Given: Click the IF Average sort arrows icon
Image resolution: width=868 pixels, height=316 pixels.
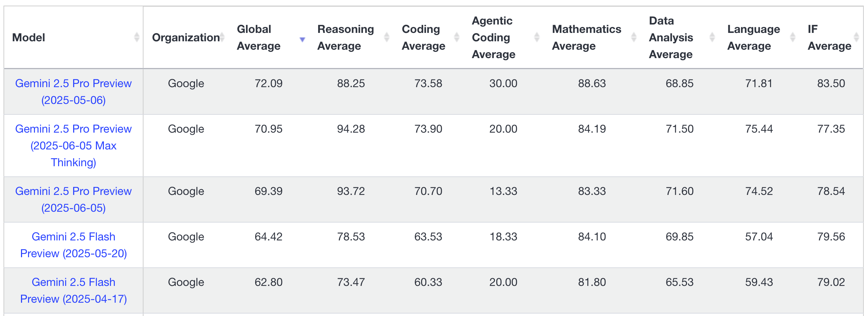Looking at the screenshot, I should pyautogui.click(x=856, y=37).
